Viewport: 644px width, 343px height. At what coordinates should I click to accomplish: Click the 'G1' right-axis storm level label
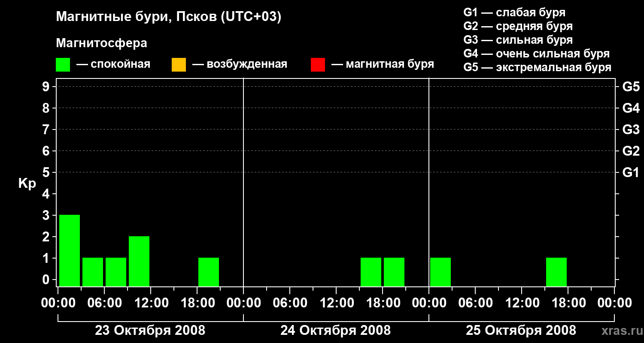pos(631,172)
